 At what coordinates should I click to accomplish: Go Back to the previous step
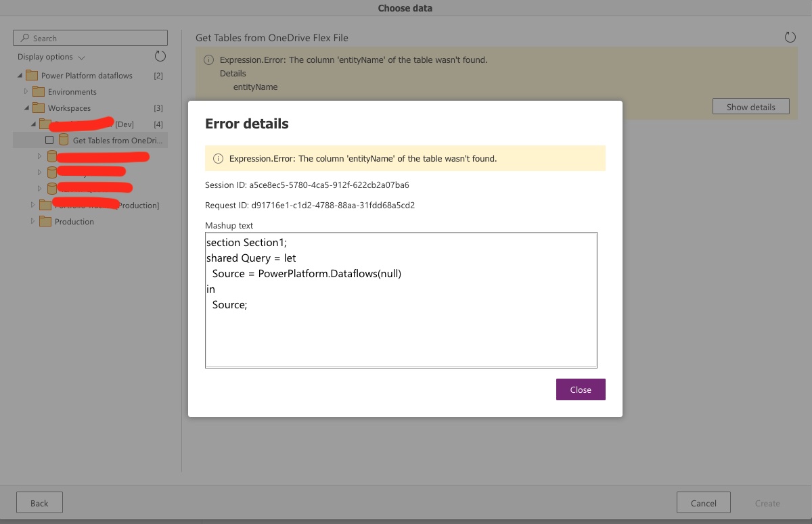[x=39, y=503]
